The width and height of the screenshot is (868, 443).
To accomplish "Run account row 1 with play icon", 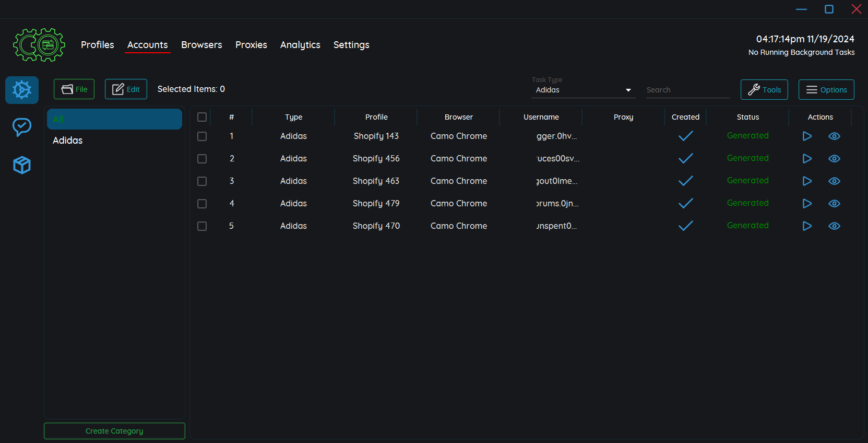I will click(807, 136).
